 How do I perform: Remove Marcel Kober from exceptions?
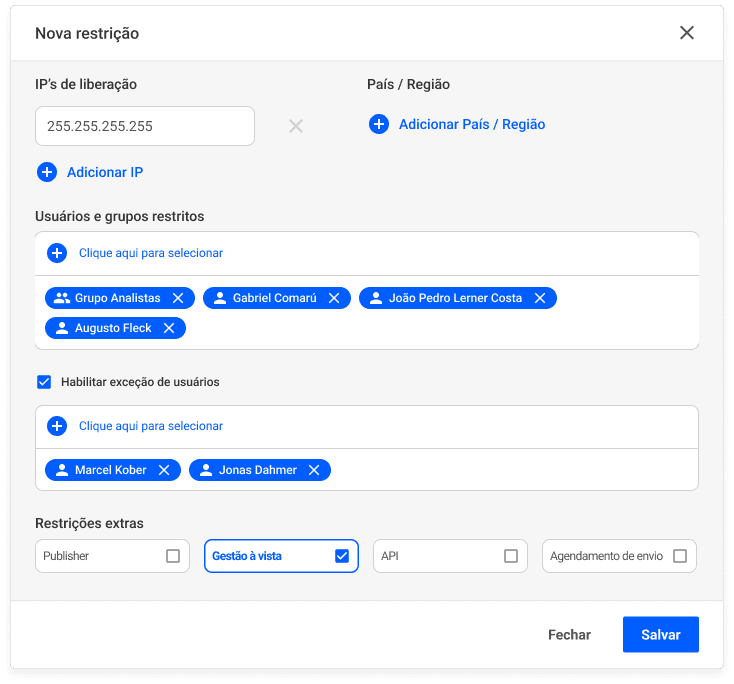(x=164, y=470)
